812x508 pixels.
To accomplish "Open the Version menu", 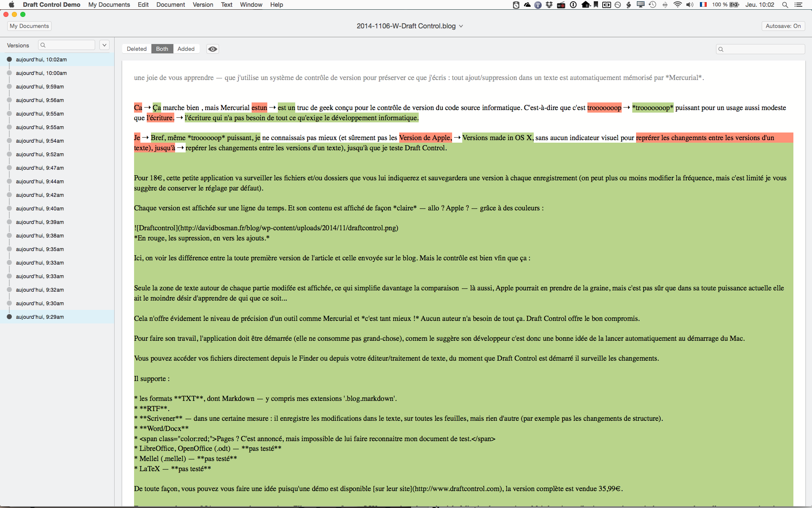I will pyautogui.click(x=203, y=5).
